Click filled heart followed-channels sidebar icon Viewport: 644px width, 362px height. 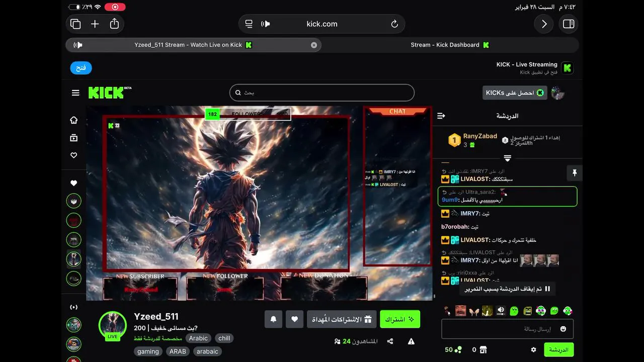pyautogui.click(x=74, y=183)
